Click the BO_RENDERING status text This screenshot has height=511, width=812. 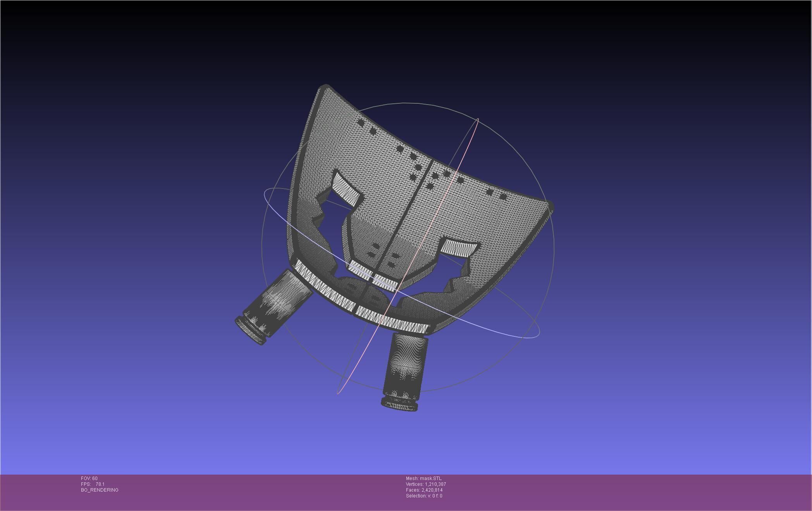click(100, 490)
